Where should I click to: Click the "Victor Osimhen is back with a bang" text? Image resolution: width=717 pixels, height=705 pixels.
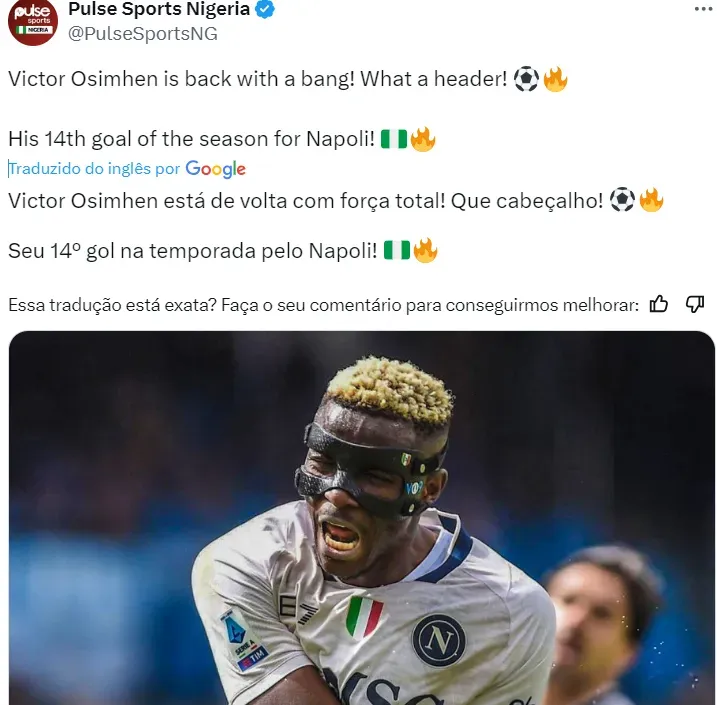click(x=182, y=79)
